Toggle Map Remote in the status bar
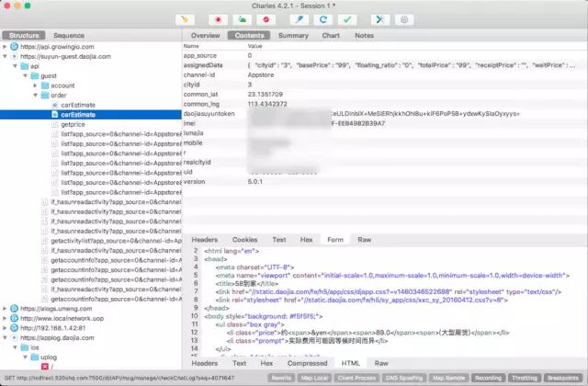The height and width of the screenshot is (386, 588). [448, 378]
